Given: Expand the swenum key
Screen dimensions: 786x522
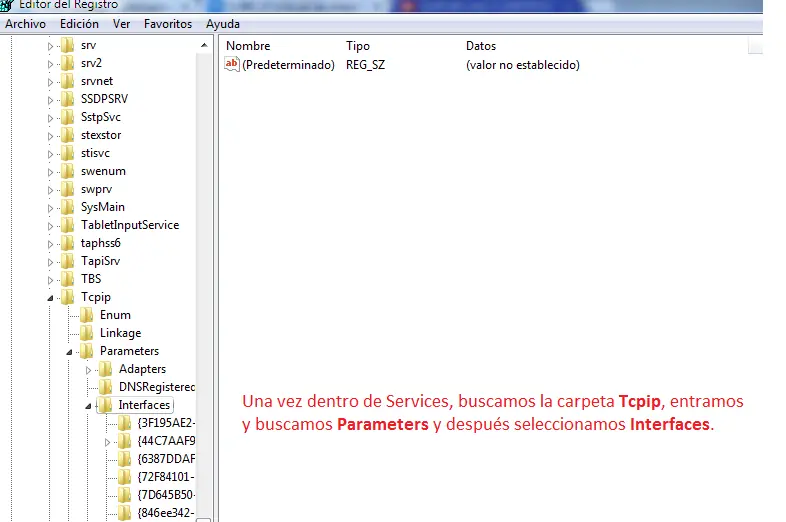Looking at the screenshot, I should point(50,172).
